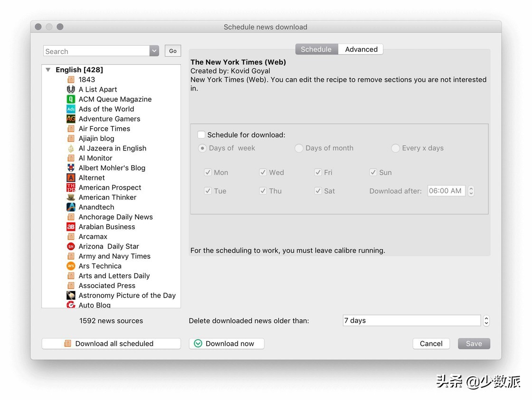532x400 pixels.
Task: Focus the Search input field
Action: click(97, 51)
